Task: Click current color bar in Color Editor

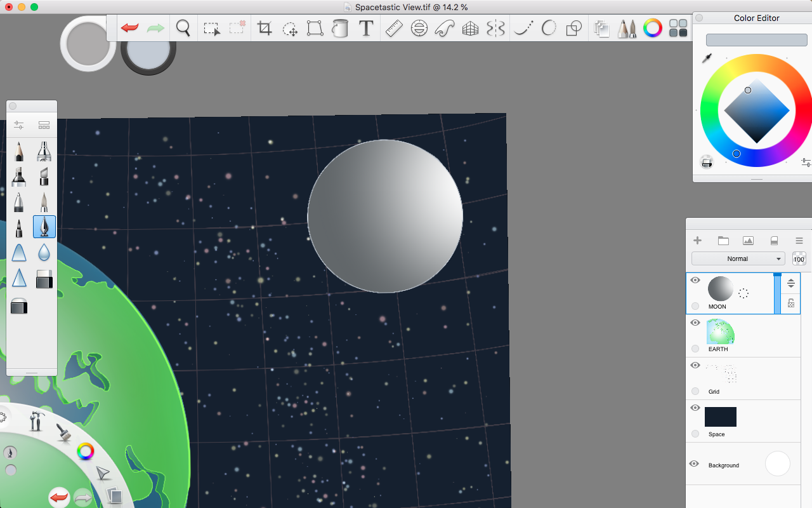Action: coord(757,40)
